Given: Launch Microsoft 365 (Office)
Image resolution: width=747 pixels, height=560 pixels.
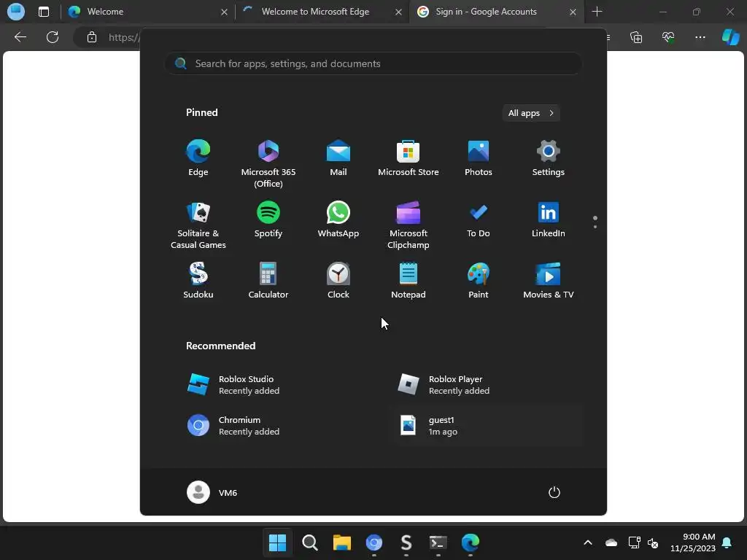Looking at the screenshot, I should click(x=268, y=164).
